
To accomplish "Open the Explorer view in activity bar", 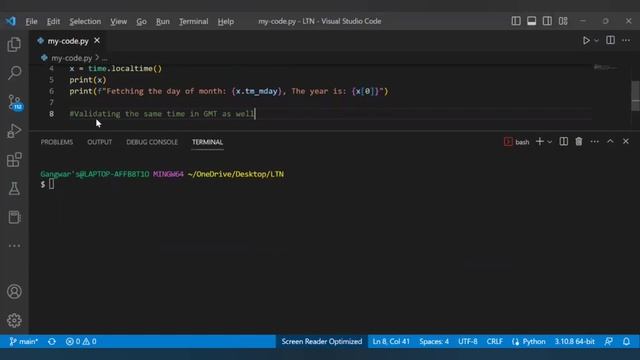I will click(14, 44).
